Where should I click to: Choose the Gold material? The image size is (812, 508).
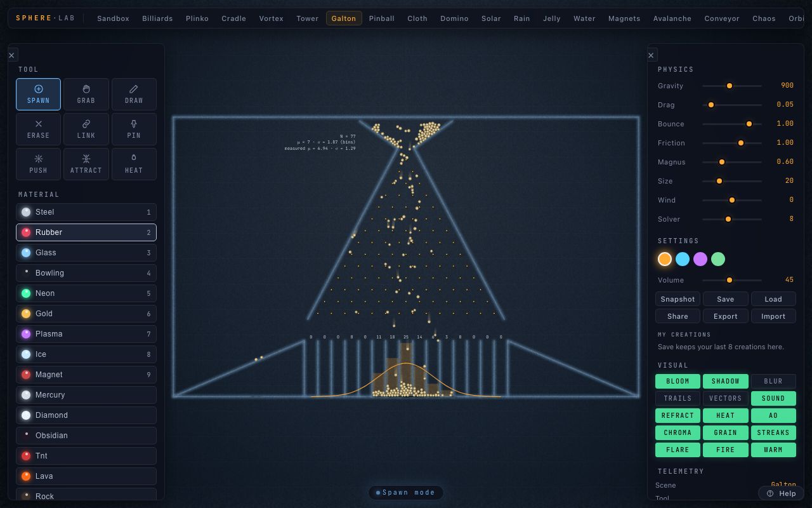[x=86, y=314]
